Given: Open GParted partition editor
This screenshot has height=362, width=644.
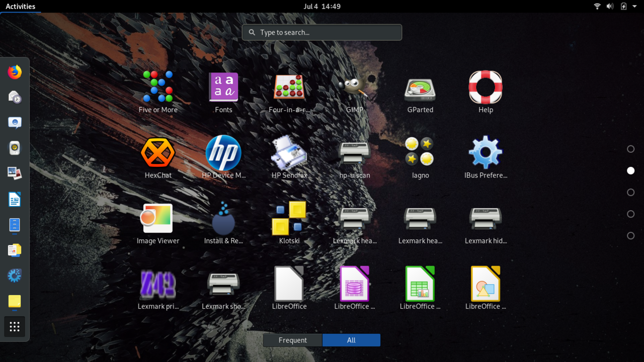Looking at the screenshot, I should [420, 92].
